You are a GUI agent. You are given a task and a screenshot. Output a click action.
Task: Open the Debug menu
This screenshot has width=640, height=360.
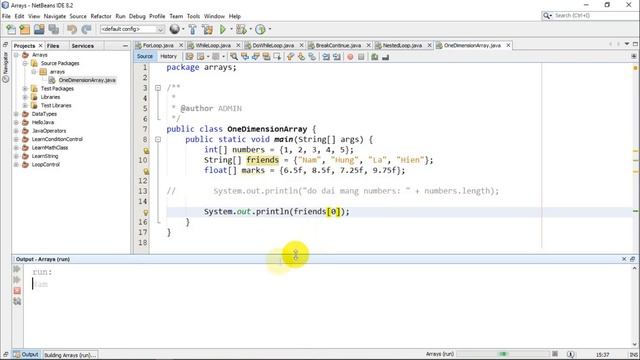click(137, 16)
